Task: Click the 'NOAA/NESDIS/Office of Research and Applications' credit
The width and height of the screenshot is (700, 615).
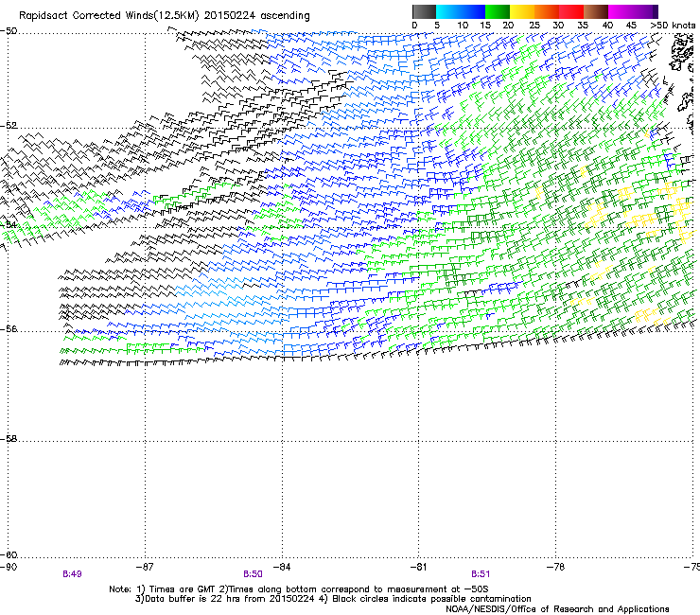Action: pos(557,609)
